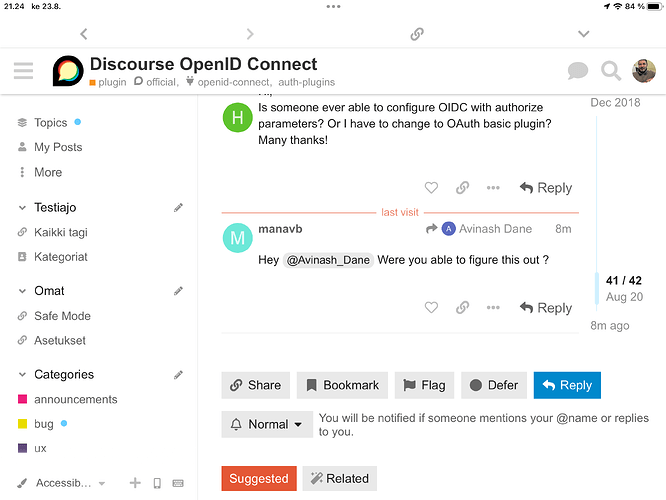Screen dimensions: 666x500
Task: Go forward with the browser forward arrow
Action: [250, 34]
